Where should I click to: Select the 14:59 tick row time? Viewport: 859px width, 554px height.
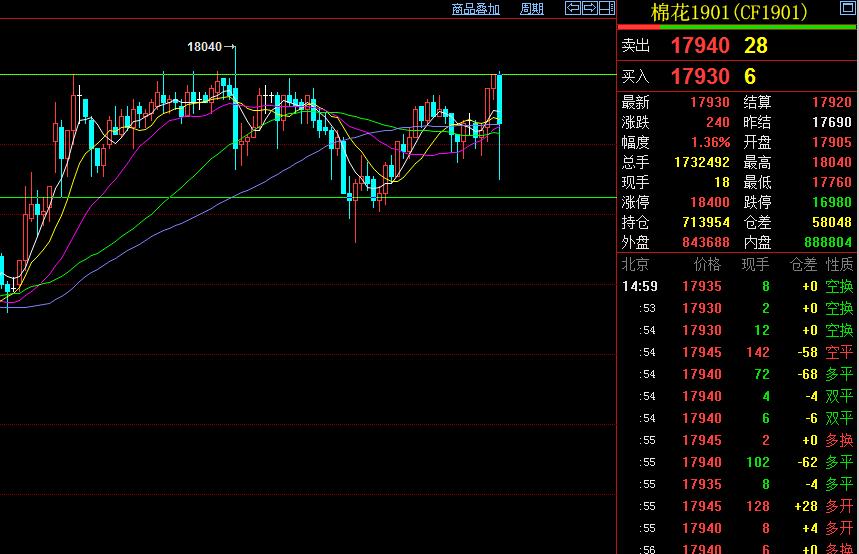(x=640, y=286)
